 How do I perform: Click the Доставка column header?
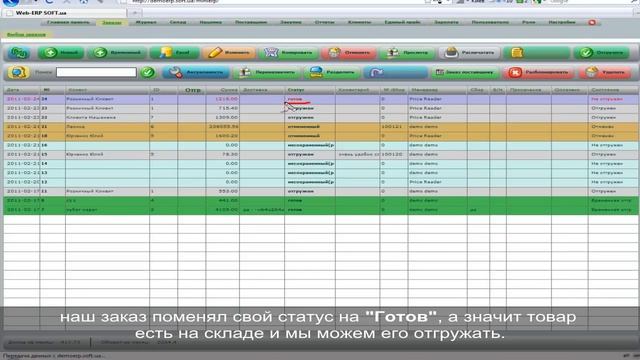click(262, 90)
